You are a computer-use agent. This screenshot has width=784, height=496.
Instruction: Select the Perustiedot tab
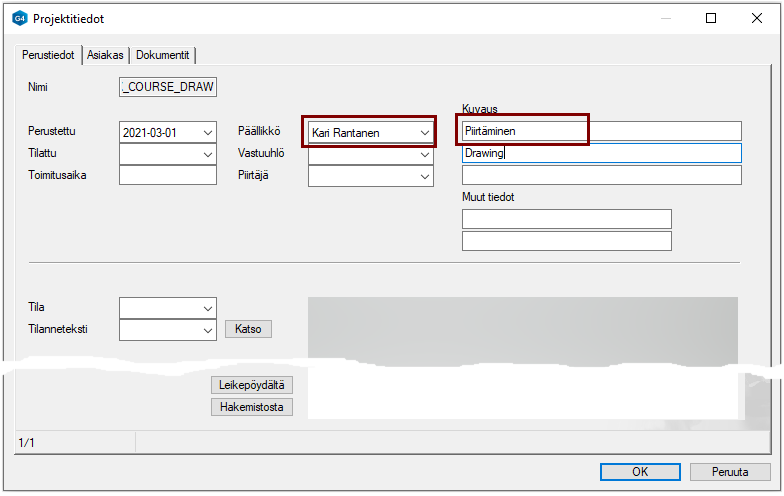click(49, 55)
